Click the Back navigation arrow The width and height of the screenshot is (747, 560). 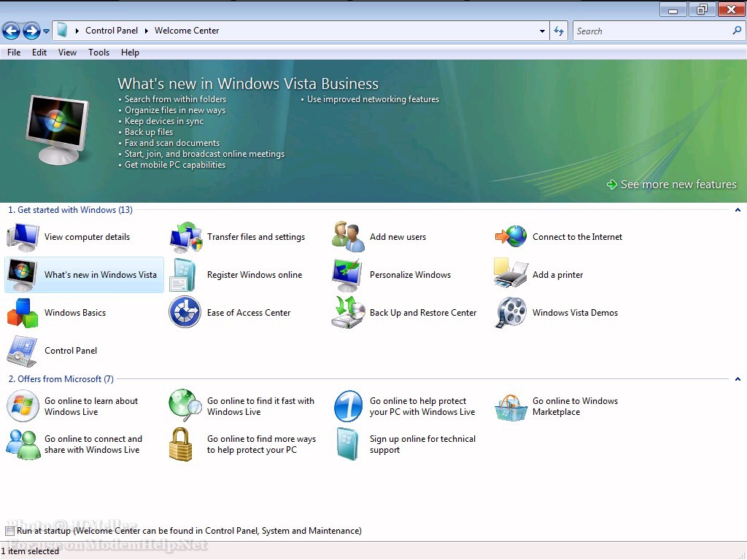(x=11, y=31)
